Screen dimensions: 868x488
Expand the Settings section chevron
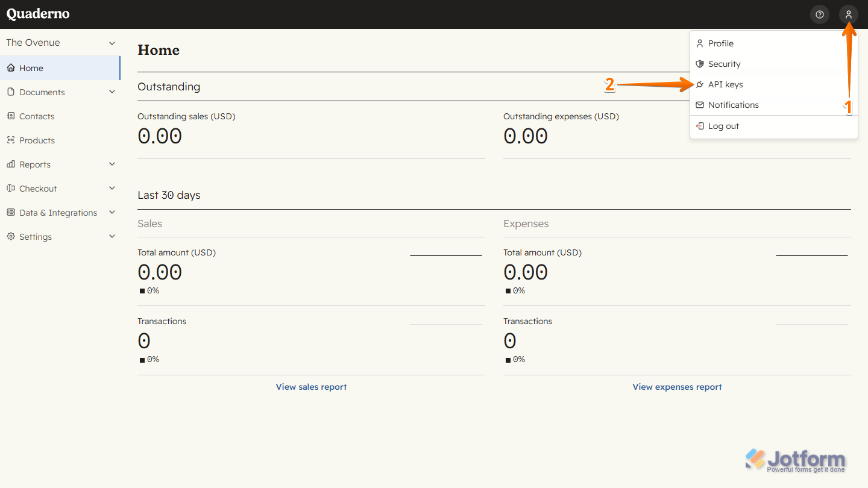[112, 236]
